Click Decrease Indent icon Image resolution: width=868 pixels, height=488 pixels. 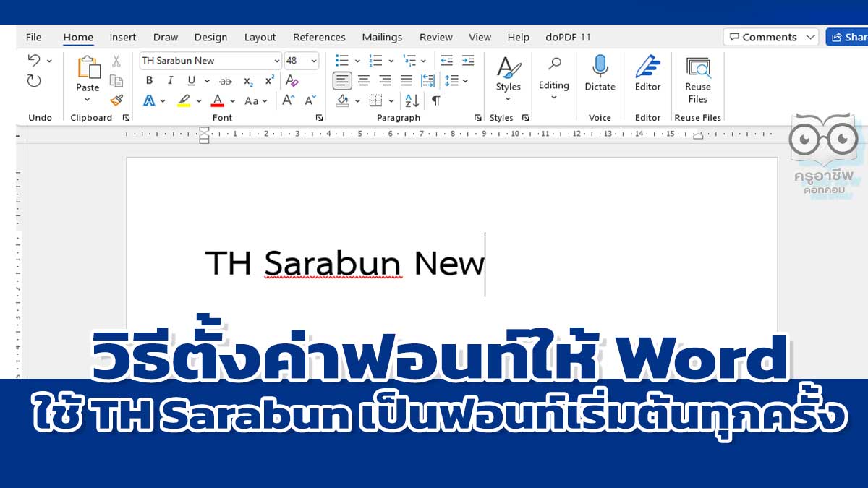(446, 61)
